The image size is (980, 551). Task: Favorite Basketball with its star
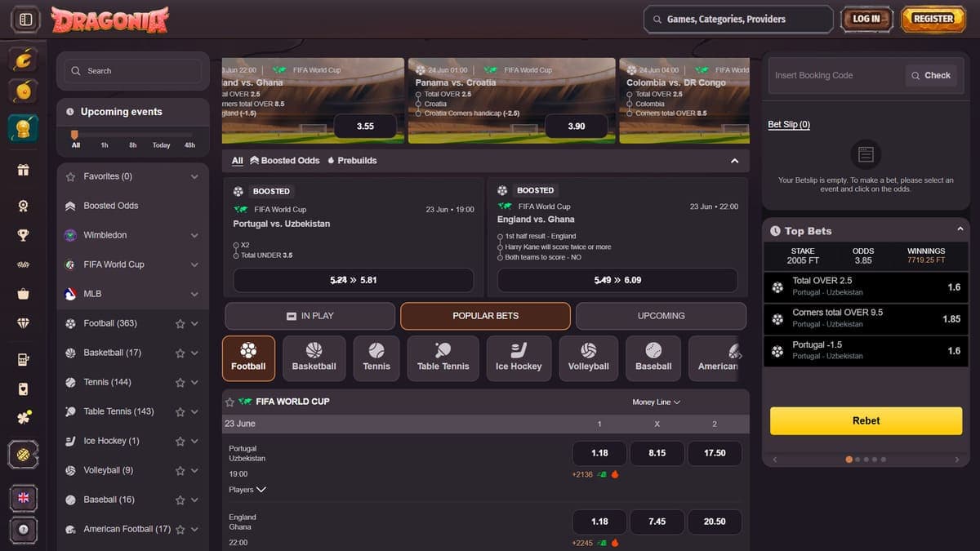pos(180,353)
